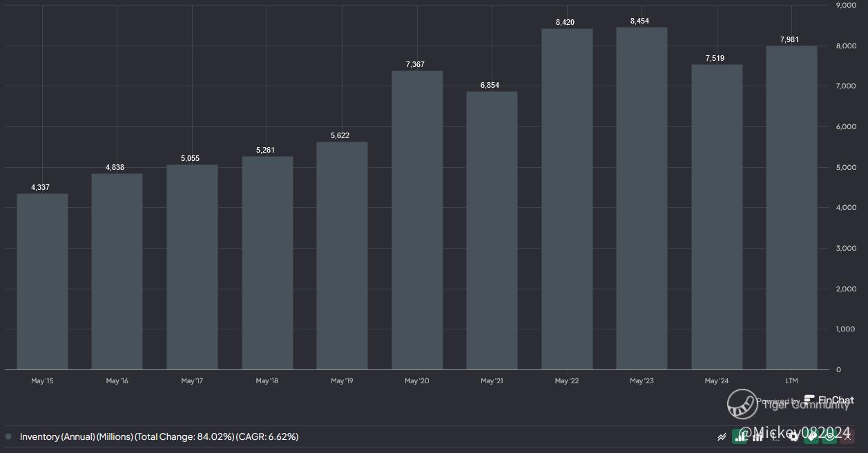Open the axis options icon
Screen dimensions: 868x453
point(774,437)
